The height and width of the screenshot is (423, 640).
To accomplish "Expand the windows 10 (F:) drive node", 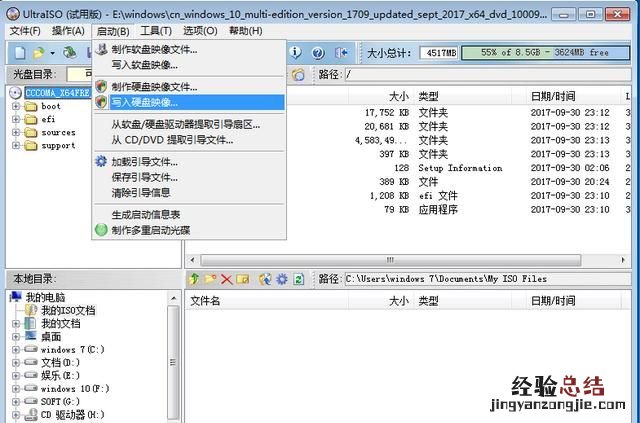I will [x=16, y=389].
